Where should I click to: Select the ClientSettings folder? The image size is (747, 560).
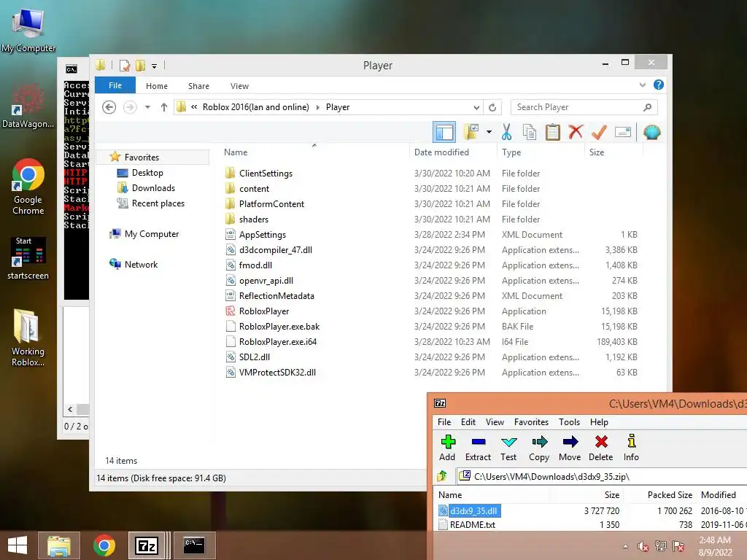coord(266,174)
